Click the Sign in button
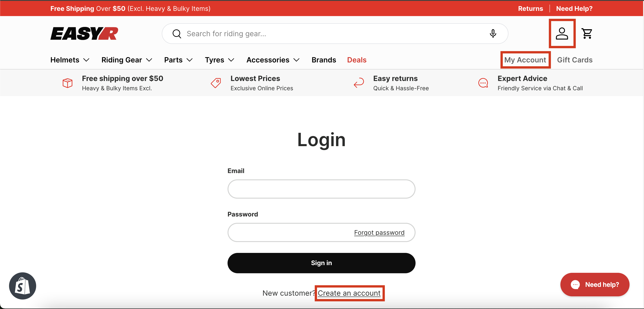The width and height of the screenshot is (644, 309). [321, 263]
